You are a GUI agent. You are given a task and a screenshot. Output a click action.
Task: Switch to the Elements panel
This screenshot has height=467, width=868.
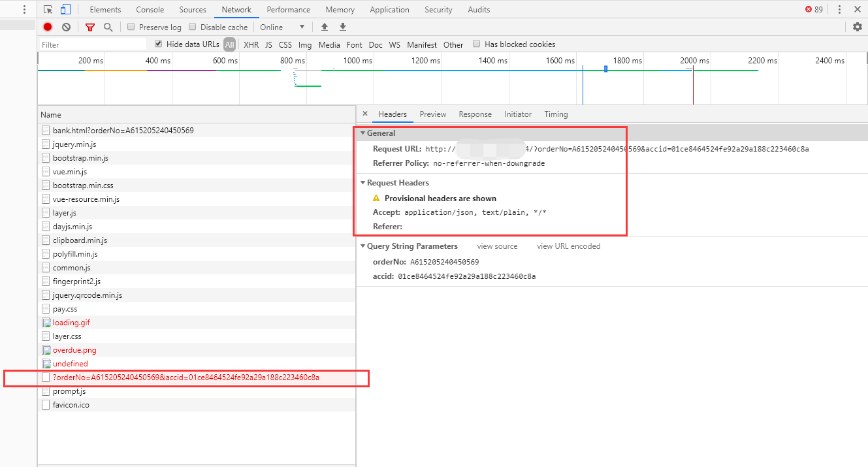click(x=105, y=9)
